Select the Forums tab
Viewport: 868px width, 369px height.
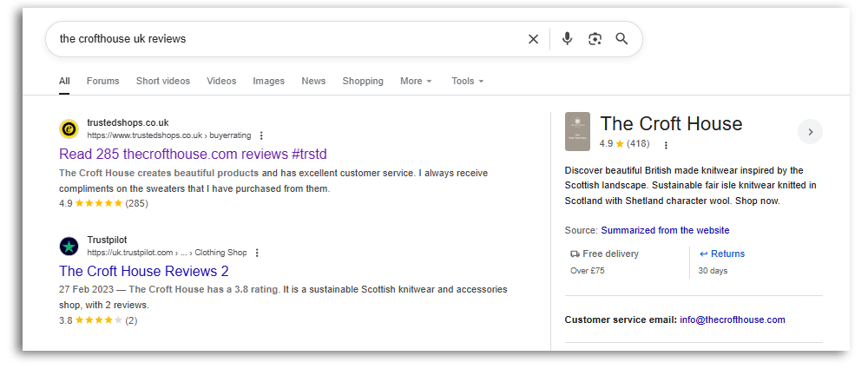pos(102,81)
